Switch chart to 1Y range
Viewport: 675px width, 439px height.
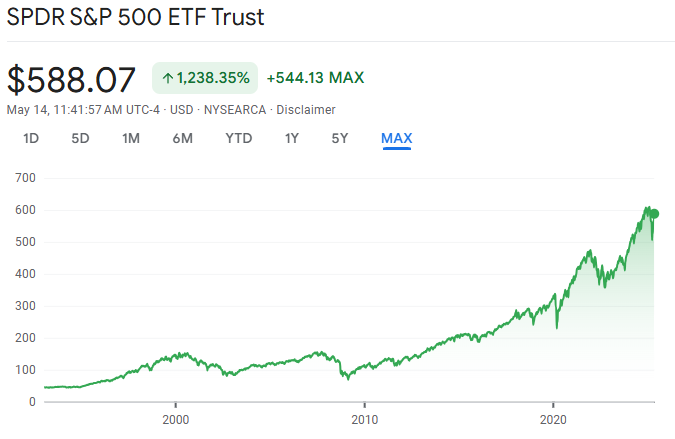(291, 139)
